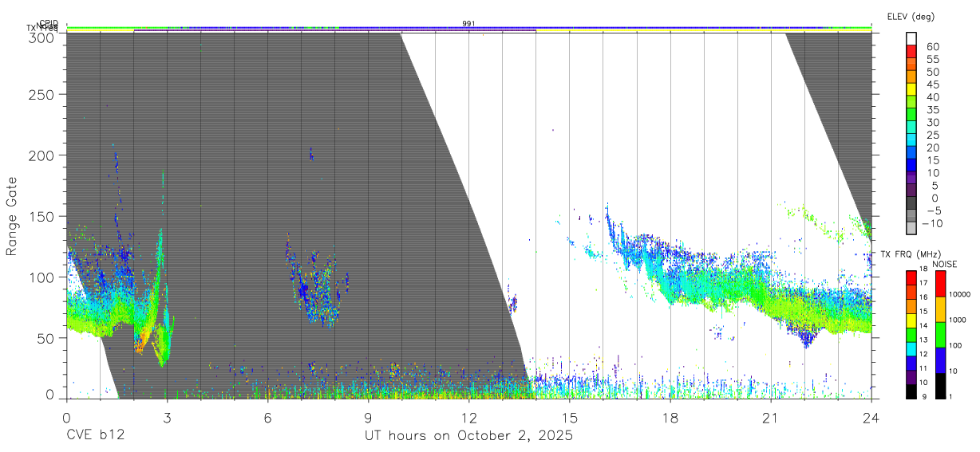Click the red top swatch of the TX FRQ bar
Viewport: 980px width, 452px height.
click(x=911, y=277)
